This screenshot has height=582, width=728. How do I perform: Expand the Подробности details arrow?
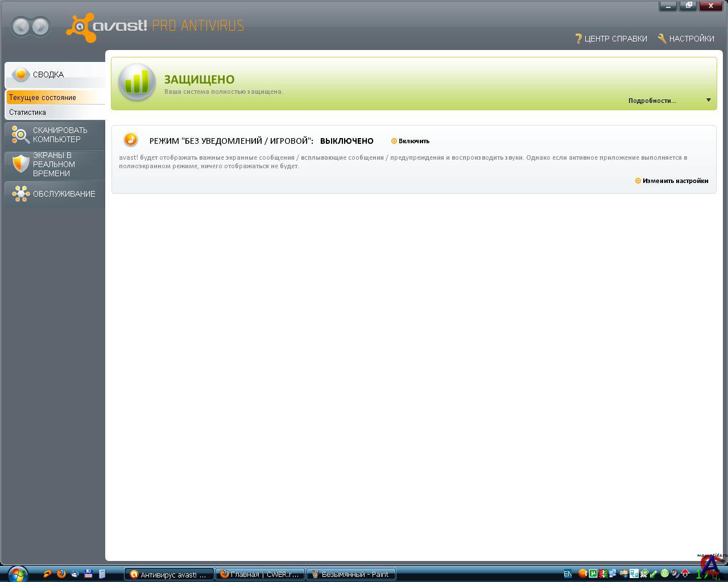click(x=708, y=101)
